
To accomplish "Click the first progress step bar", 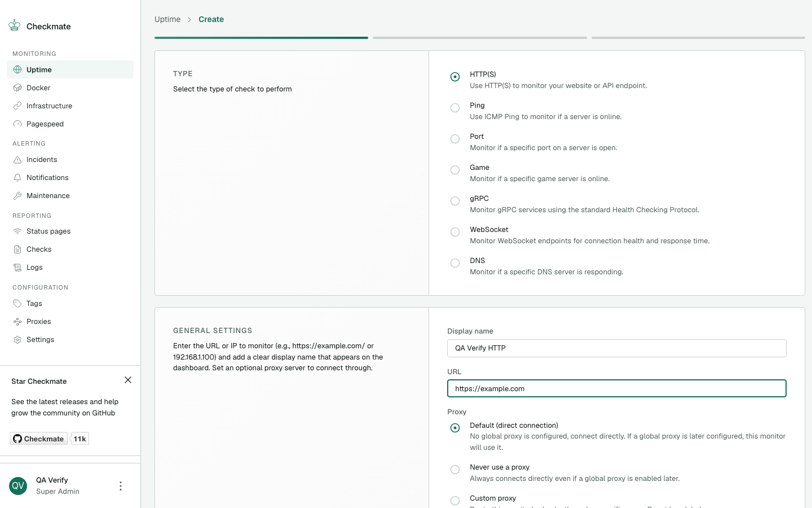I will [x=261, y=38].
